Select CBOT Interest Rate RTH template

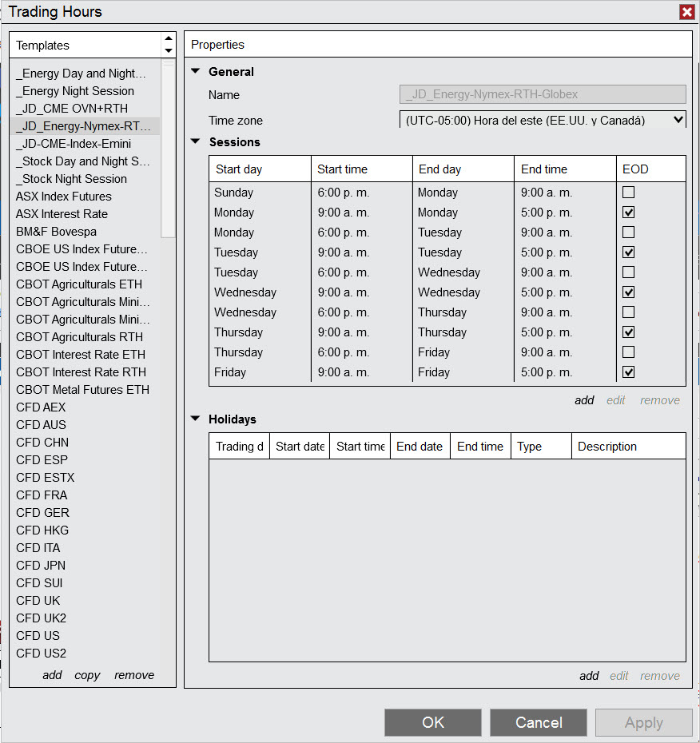[85, 372]
